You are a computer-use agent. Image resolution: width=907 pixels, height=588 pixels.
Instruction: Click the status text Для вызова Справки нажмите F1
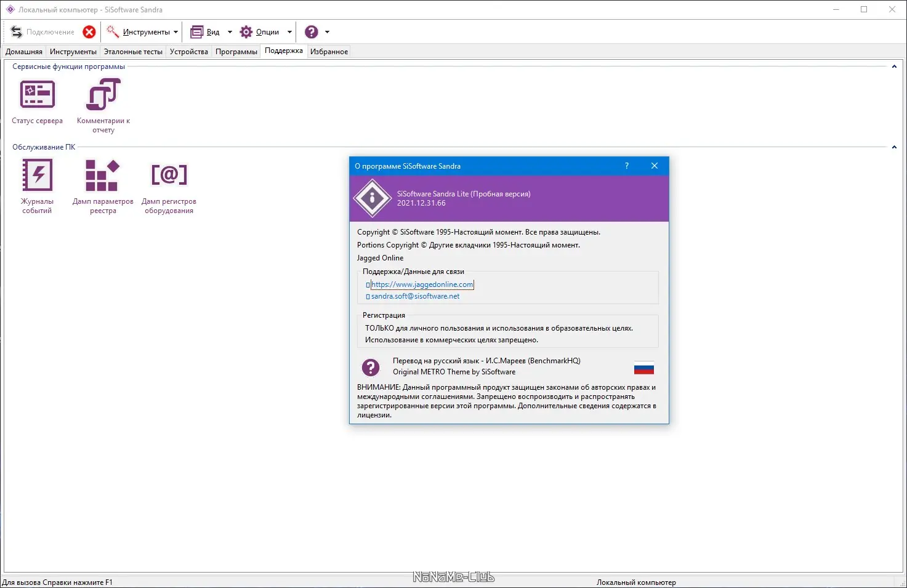[57, 582]
